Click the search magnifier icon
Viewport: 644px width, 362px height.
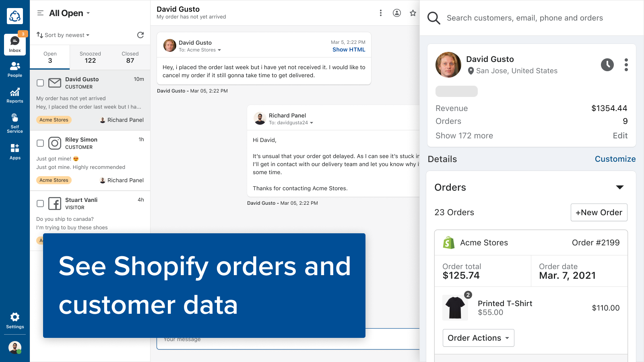click(433, 18)
